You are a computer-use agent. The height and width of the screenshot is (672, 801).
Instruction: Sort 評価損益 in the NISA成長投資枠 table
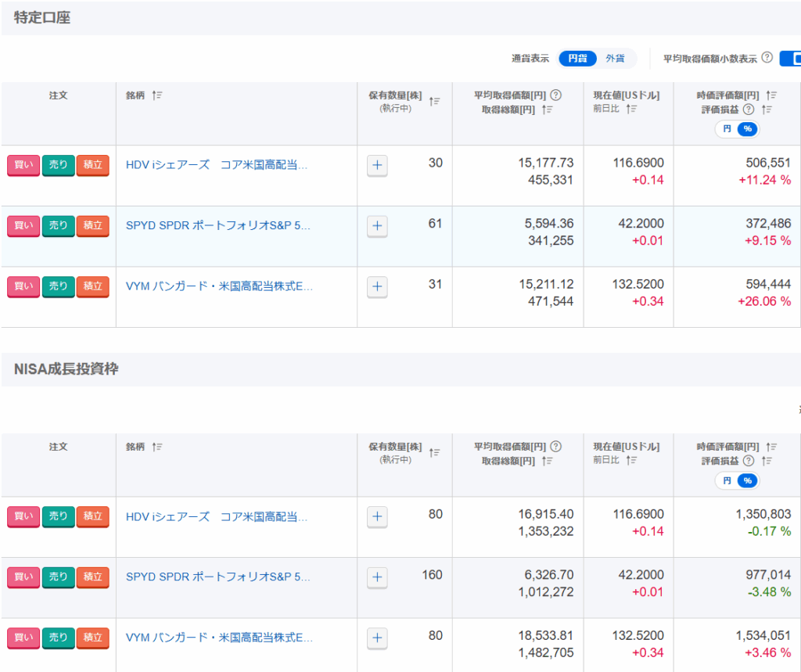point(766,462)
